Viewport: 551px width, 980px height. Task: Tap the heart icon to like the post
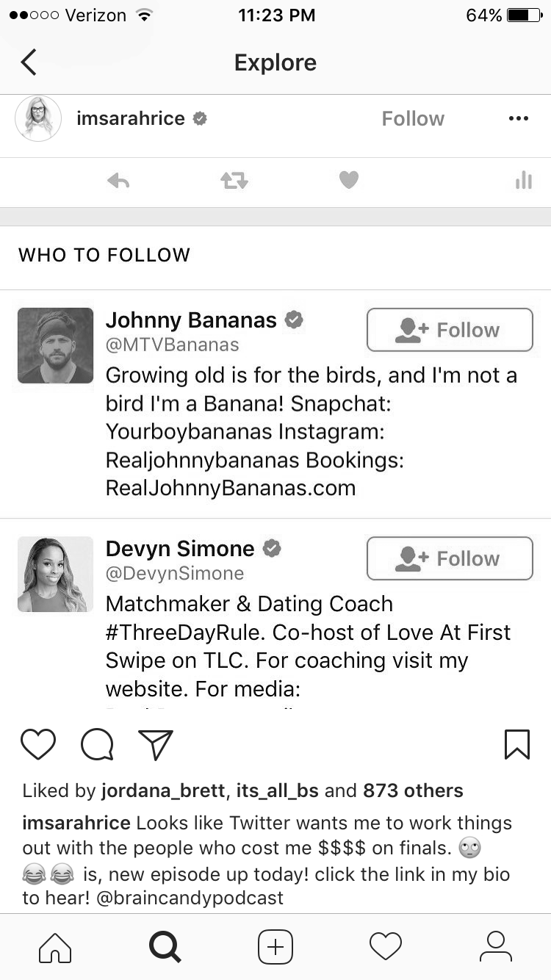pyautogui.click(x=39, y=744)
